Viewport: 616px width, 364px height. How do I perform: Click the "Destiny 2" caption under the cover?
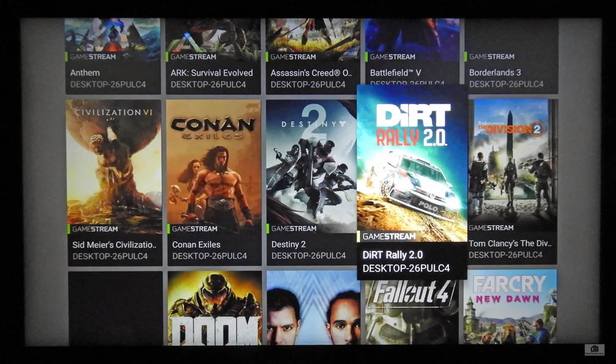pyautogui.click(x=288, y=244)
